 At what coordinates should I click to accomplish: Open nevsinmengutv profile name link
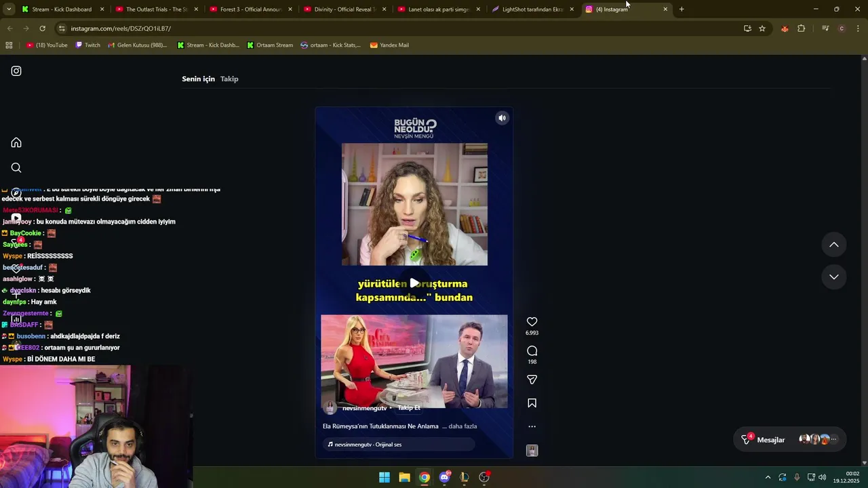(x=364, y=408)
